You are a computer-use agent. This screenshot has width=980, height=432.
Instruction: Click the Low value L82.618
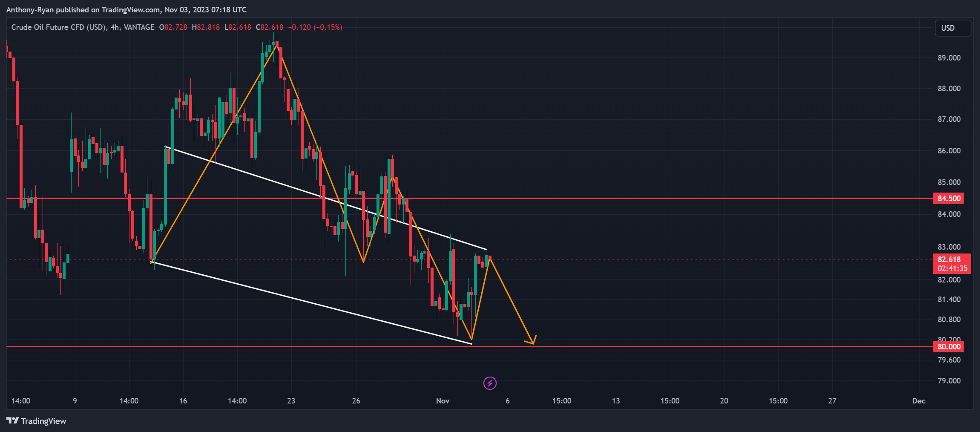238,27
